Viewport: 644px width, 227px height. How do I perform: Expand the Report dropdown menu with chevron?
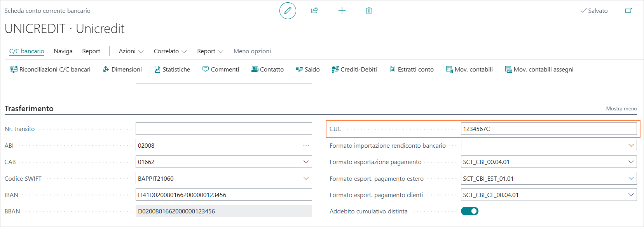tap(210, 51)
